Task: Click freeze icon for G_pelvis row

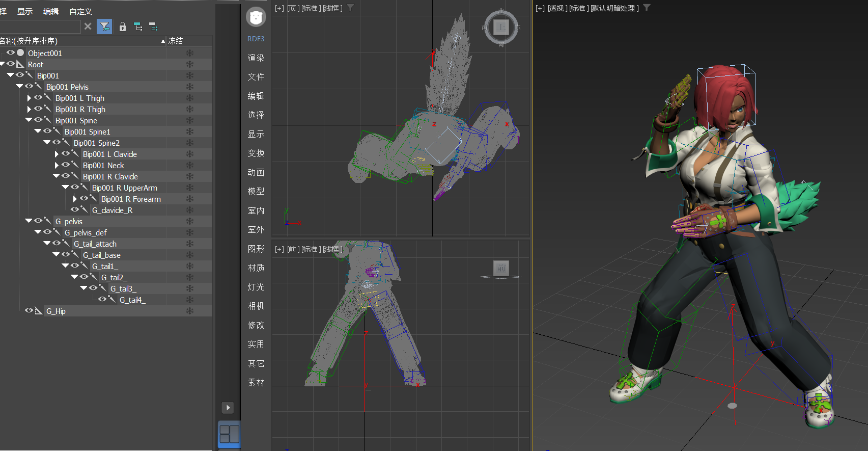Action: click(x=189, y=221)
